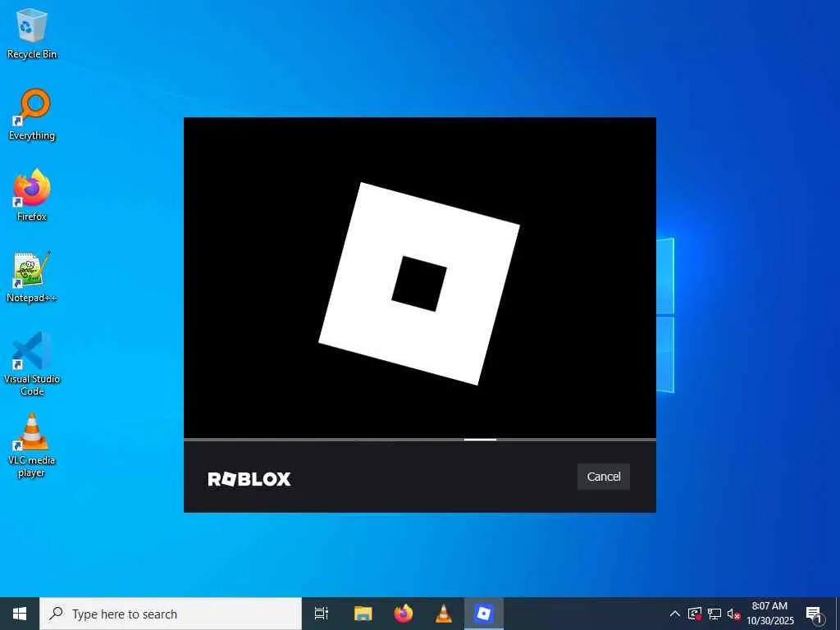Viewport: 840px width, 630px height.
Task: Click the taskbar search box
Action: click(171, 614)
